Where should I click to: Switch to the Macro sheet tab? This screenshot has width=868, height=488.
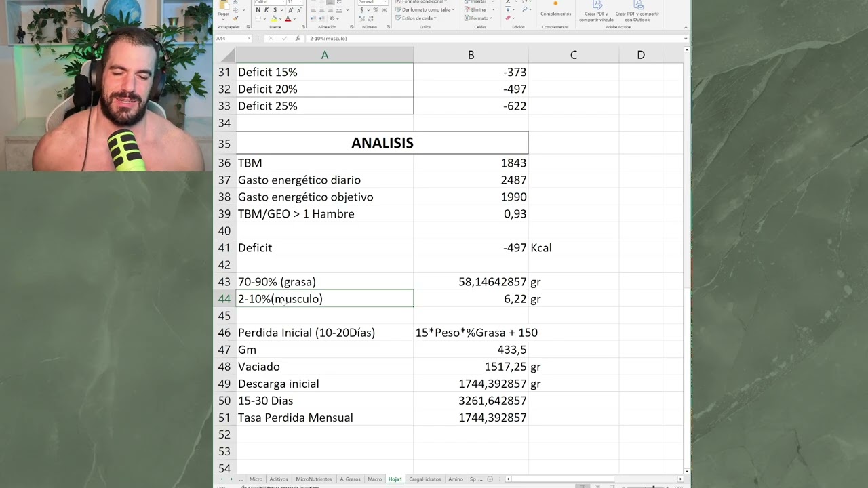(375, 479)
